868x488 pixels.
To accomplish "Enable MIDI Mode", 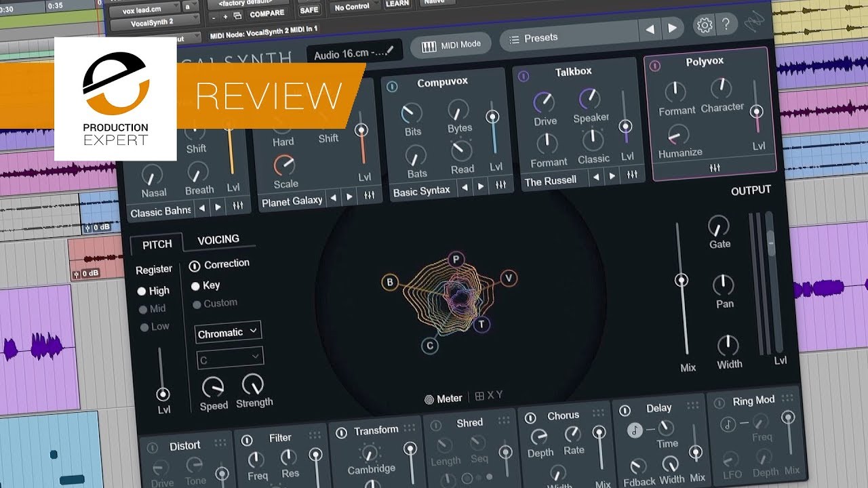I will coord(451,45).
